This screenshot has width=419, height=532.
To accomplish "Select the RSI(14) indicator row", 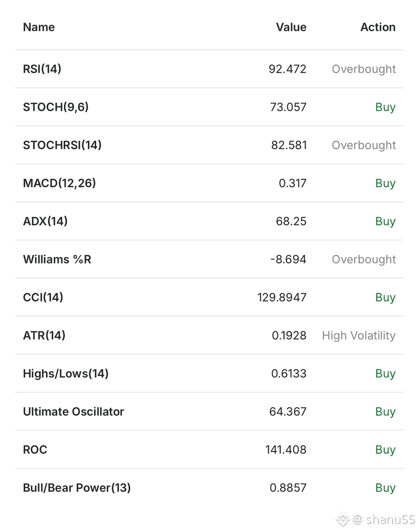I will click(x=209, y=69).
